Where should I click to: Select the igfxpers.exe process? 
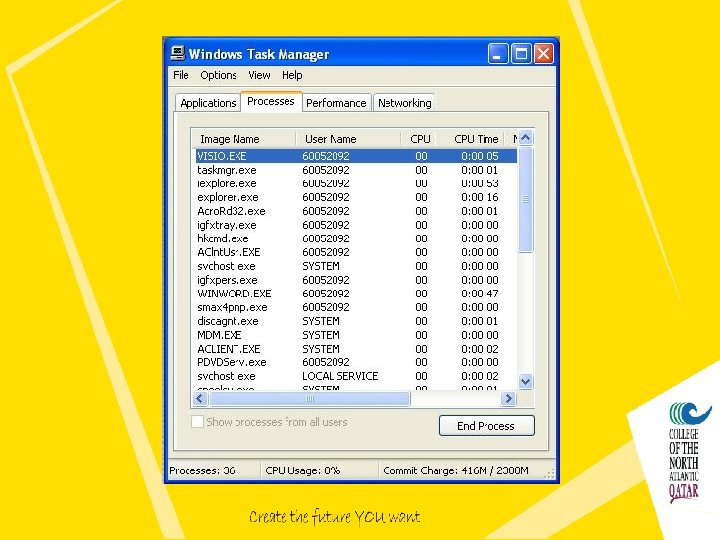[x=356, y=280]
